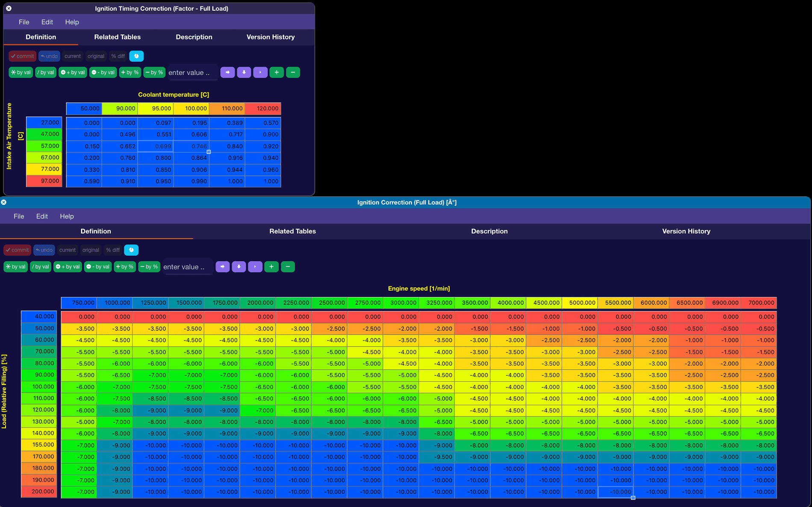Click the pie chart icon in Full Load window
This screenshot has width=812, height=507.
131,250
